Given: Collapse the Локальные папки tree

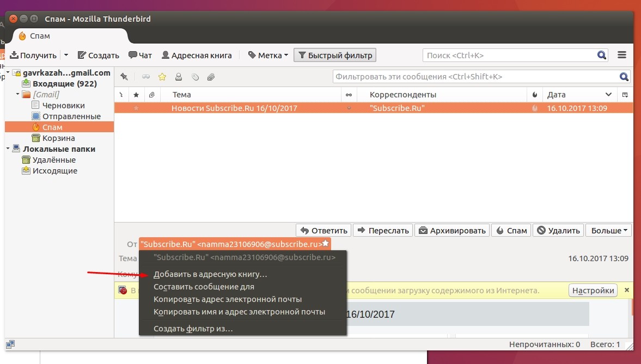Looking at the screenshot, I should [x=8, y=149].
